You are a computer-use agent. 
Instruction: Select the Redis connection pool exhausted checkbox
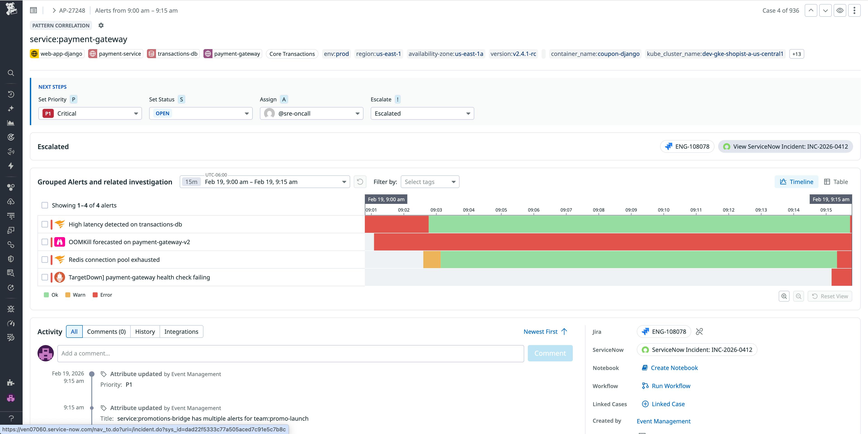pos(45,260)
